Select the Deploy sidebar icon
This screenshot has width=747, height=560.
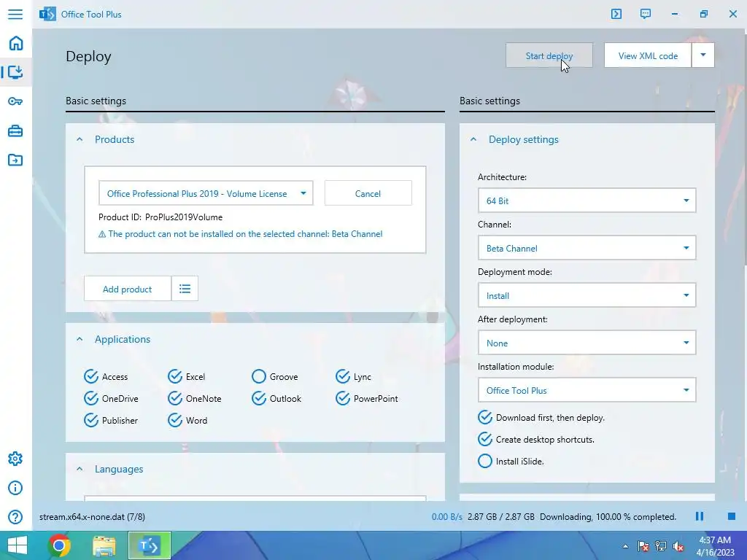16,72
